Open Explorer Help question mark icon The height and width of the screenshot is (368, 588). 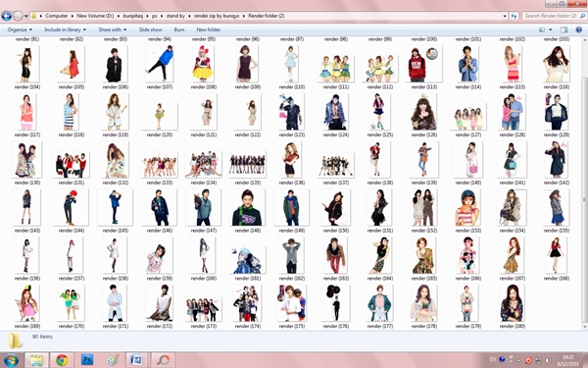pyautogui.click(x=578, y=29)
